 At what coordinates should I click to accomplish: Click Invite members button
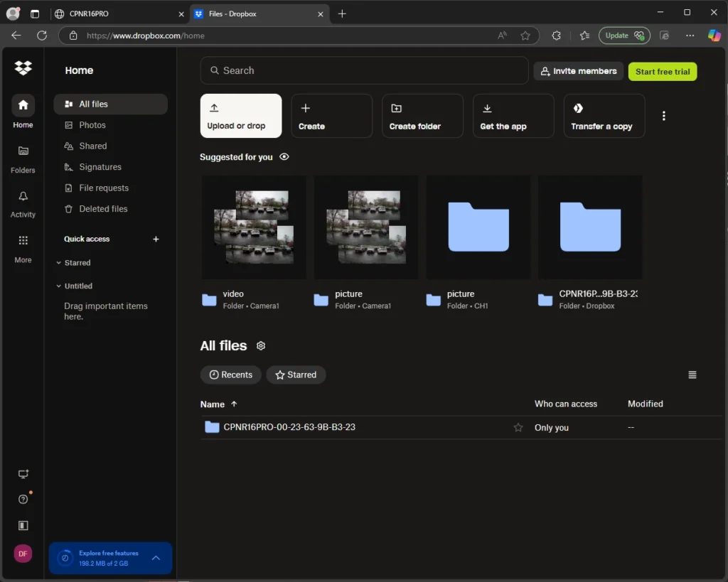click(x=579, y=71)
